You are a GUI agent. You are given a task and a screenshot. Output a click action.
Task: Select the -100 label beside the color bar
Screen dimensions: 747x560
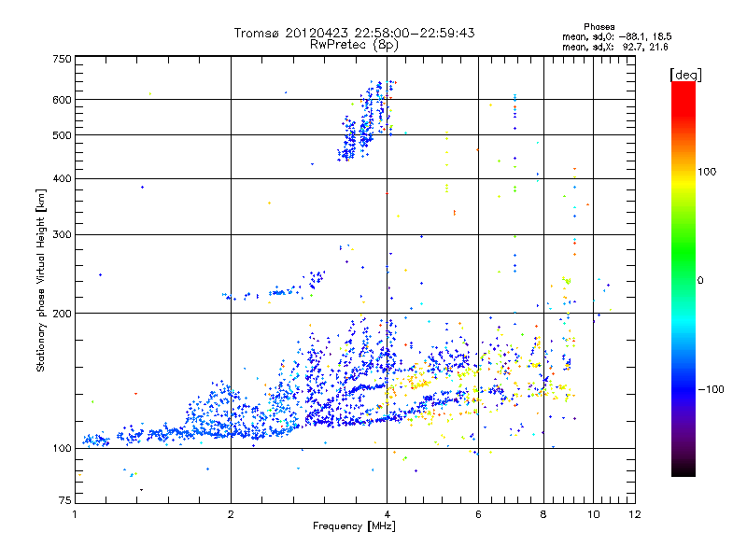click(x=711, y=389)
